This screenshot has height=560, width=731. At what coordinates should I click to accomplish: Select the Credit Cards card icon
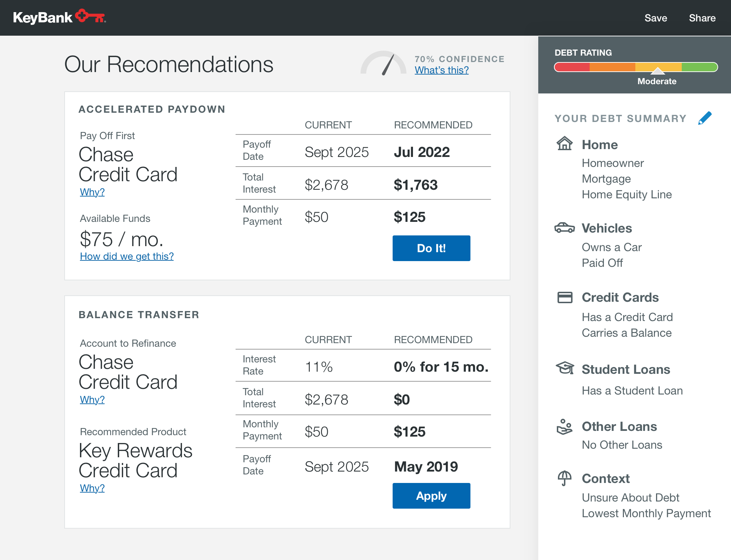click(565, 297)
